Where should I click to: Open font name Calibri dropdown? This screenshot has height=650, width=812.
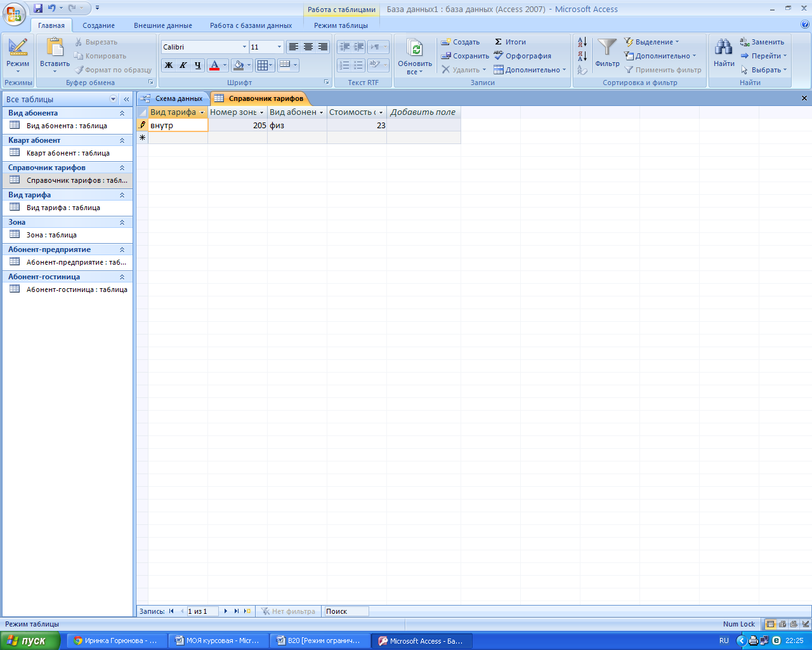pyautogui.click(x=244, y=47)
